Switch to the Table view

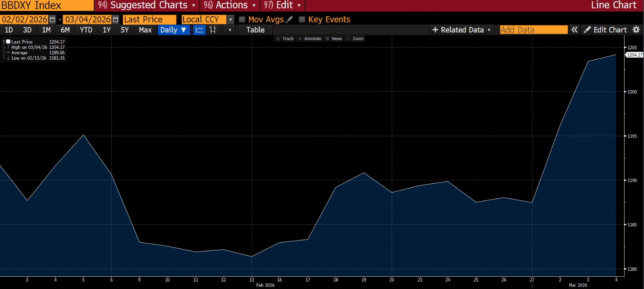(255, 30)
